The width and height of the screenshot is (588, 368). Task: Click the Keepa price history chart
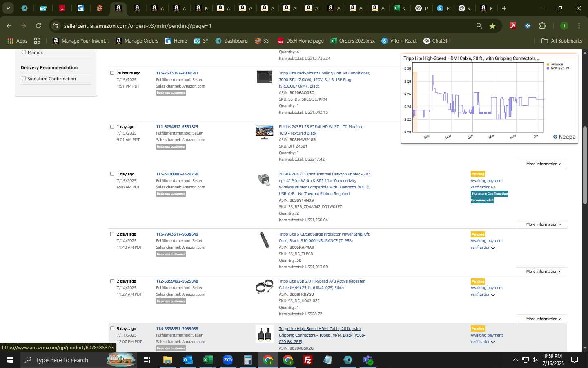point(478,97)
